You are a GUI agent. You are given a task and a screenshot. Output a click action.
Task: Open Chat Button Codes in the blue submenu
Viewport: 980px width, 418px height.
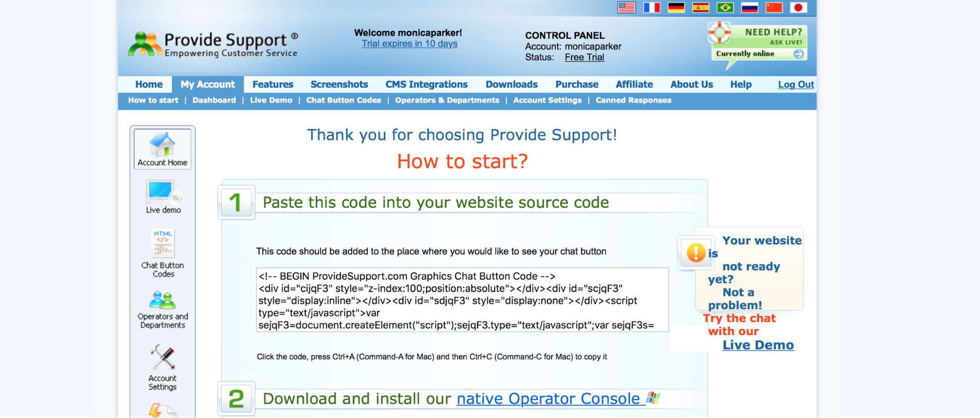344,100
